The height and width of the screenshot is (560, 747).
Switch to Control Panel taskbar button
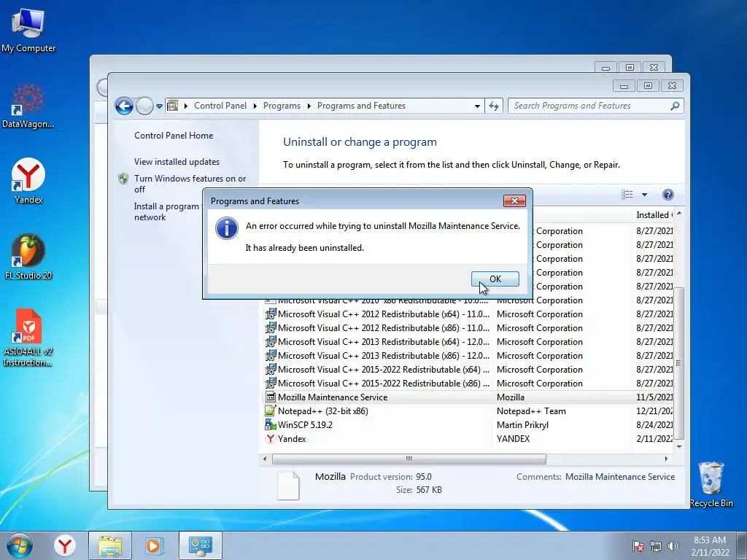[x=201, y=545]
